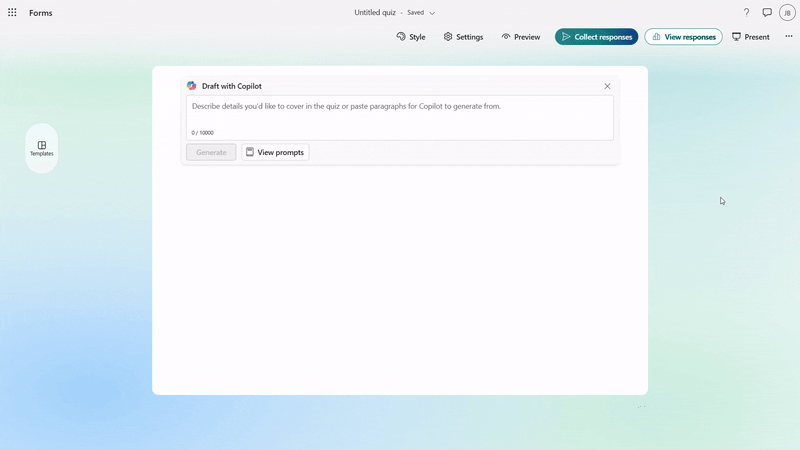Click the 0 / 10000 character counter
The height and width of the screenshot is (450, 800).
tap(203, 133)
